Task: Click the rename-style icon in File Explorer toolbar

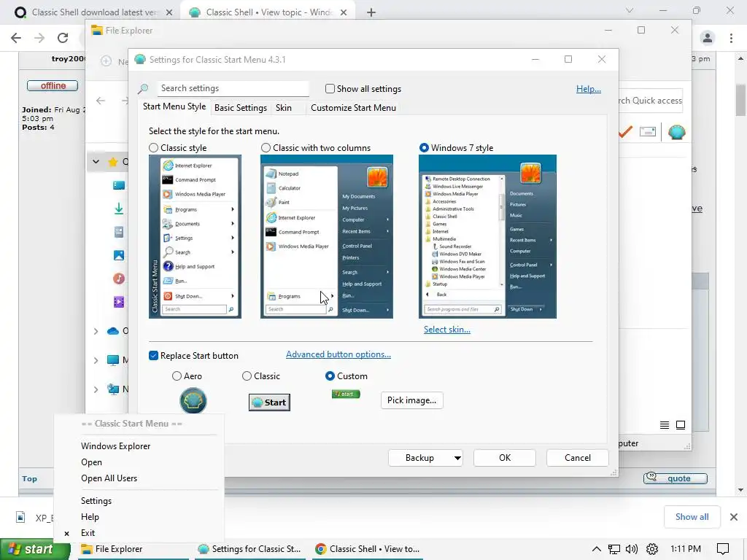Action: 648,131
